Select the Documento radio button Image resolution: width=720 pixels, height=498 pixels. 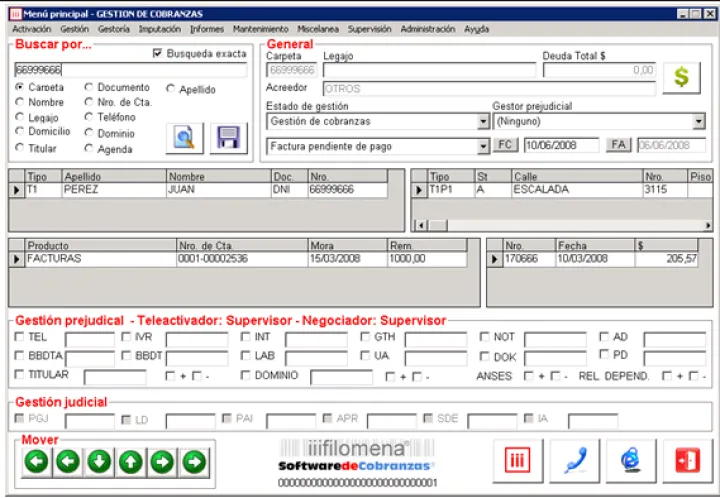pyautogui.click(x=89, y=88)
